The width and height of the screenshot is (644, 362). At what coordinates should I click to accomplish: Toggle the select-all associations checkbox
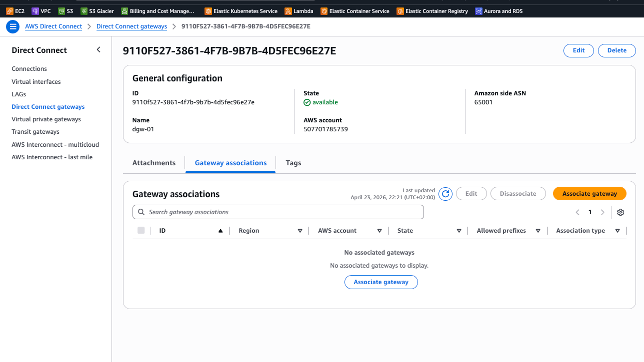click(x=141, y=230)
